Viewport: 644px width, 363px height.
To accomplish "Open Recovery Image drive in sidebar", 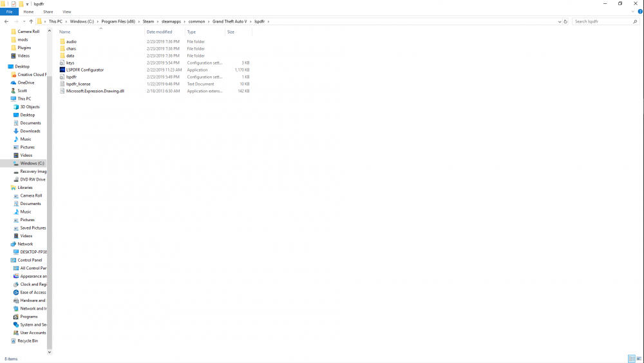I will [33, 172].
